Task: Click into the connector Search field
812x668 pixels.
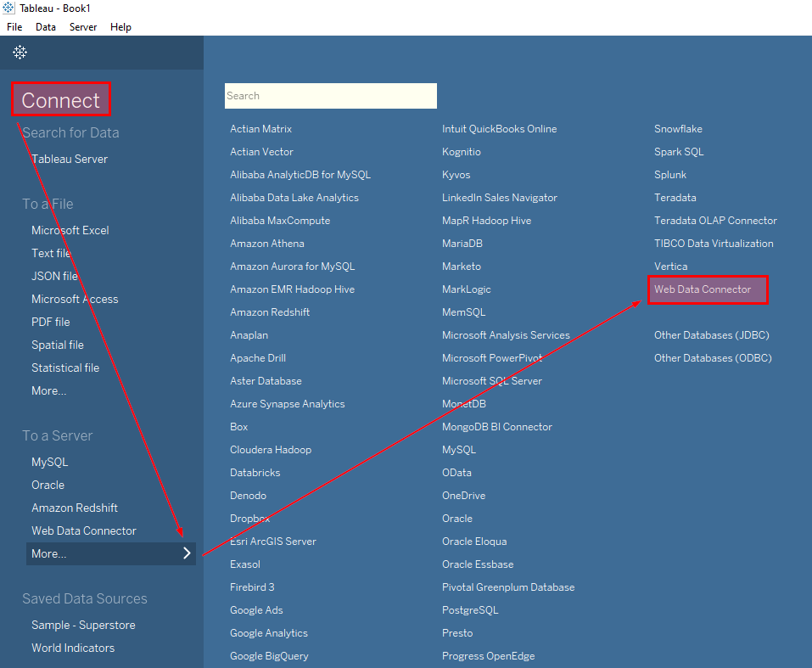Action: (330, 96)
